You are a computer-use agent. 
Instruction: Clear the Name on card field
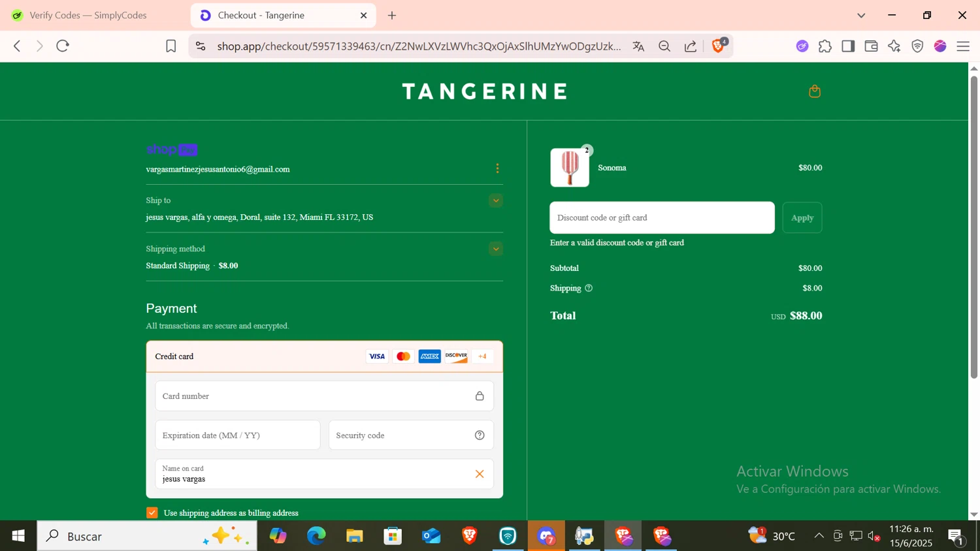(x=480, y=474)
